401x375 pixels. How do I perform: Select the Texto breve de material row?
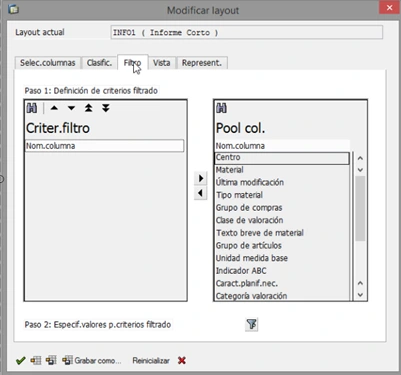282,233
